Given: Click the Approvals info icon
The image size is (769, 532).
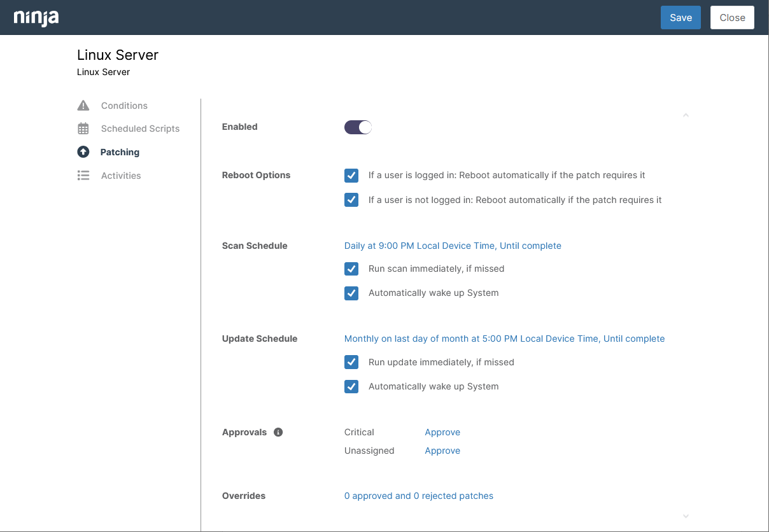Looking at the screenshot, I should pos(278,432).
